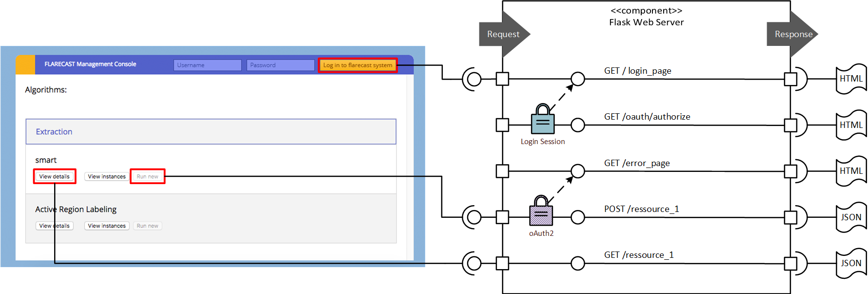This screenshot has height=294, width=868.
Task: Select the JSON document shape for POST /ressource_1
Action: (851, 217)
